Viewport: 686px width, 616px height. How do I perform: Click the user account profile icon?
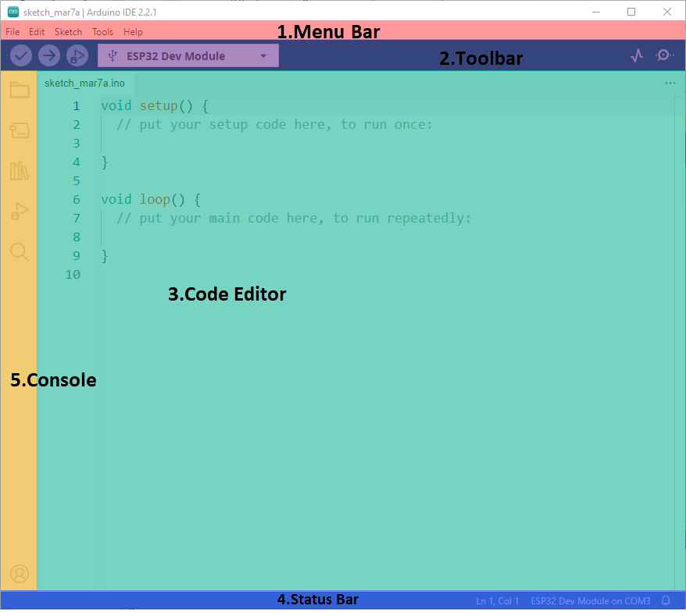pos(20,574)
